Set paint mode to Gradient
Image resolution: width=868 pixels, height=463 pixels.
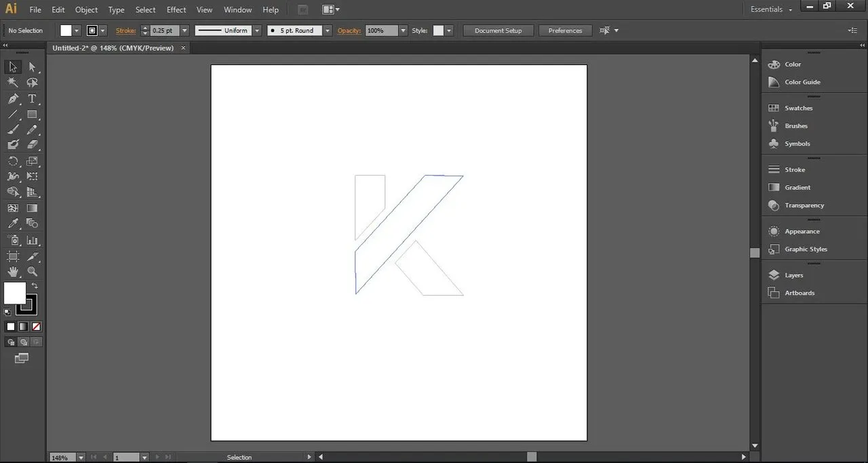tap(23, 327)
